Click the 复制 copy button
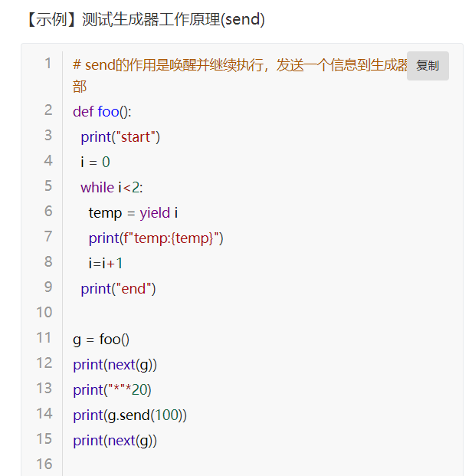This screenshot has height=476, width=472. (x=428, y=66)
